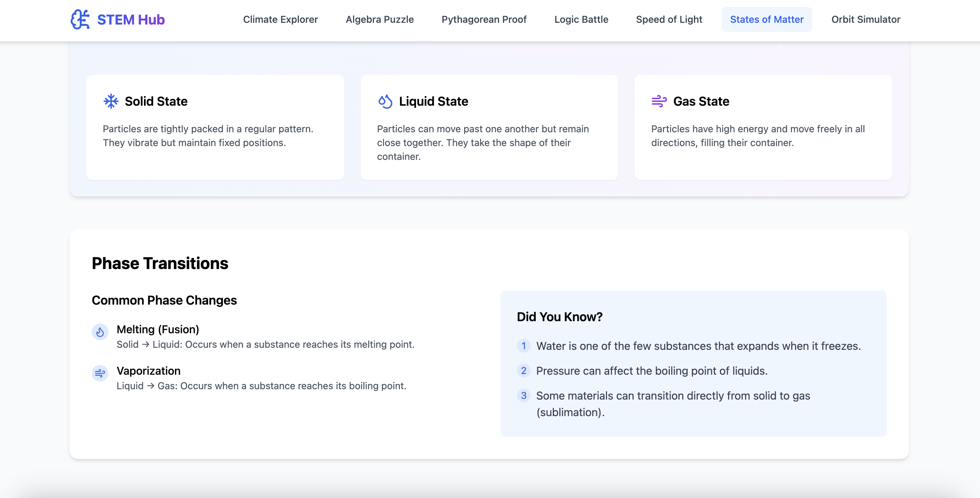980x498 pixels.
Task: Open the Pythagorean Proof nav link
Action: pyautogui.click(x=484, y=19)
